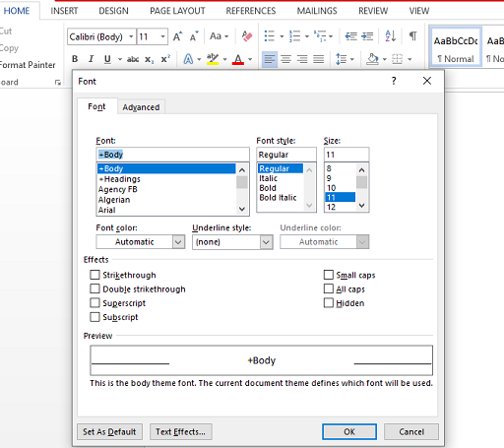
Task: Click Cancel button in Font dialog
Action: tap(411, 431)
